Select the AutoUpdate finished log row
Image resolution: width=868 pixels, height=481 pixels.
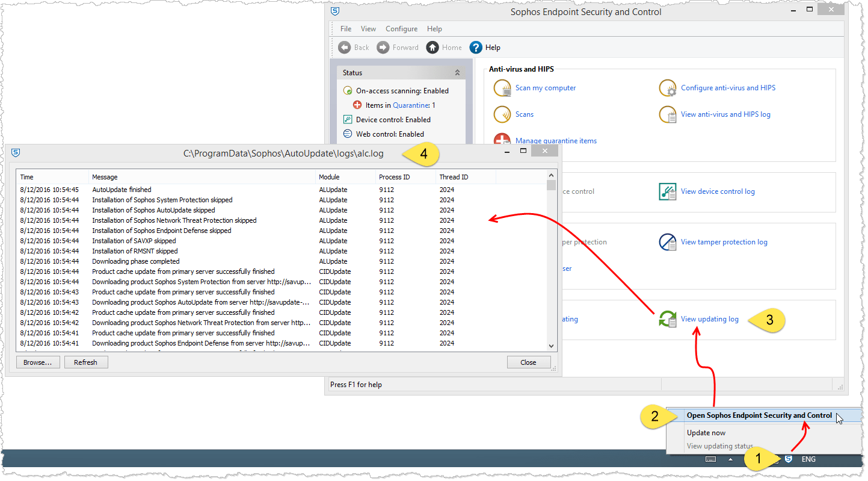pyautogui.click(x=282, y=190)
